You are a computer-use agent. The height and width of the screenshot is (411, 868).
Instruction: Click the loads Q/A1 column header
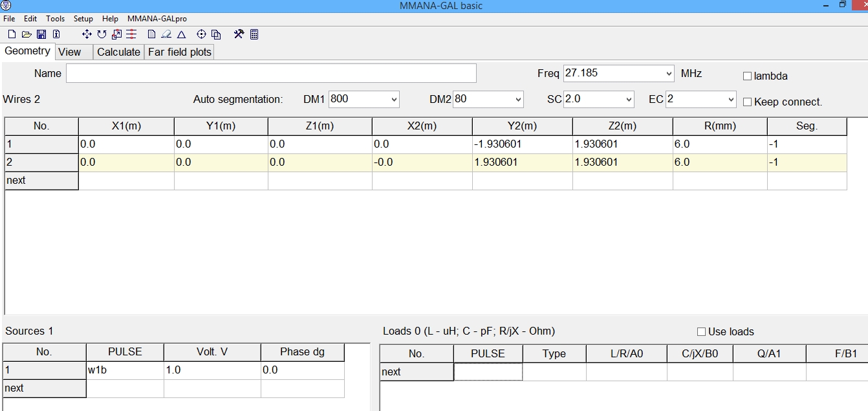(x=769, y=353)
